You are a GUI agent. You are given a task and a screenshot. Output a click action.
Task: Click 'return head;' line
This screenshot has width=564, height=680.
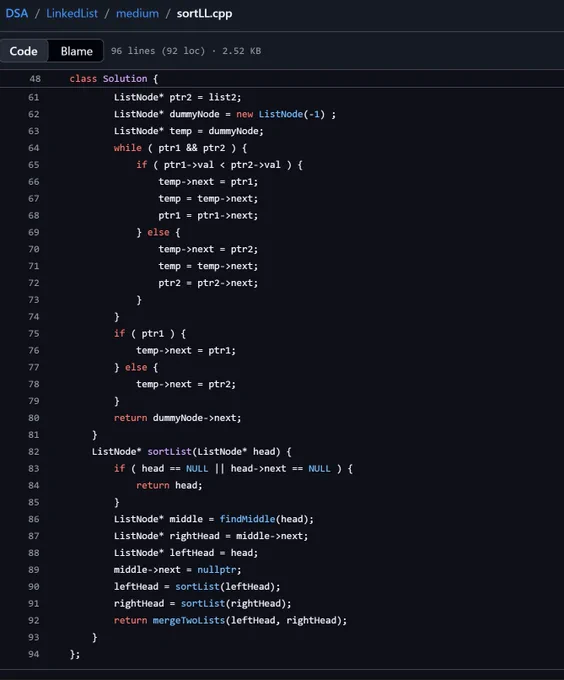[169, 485]
